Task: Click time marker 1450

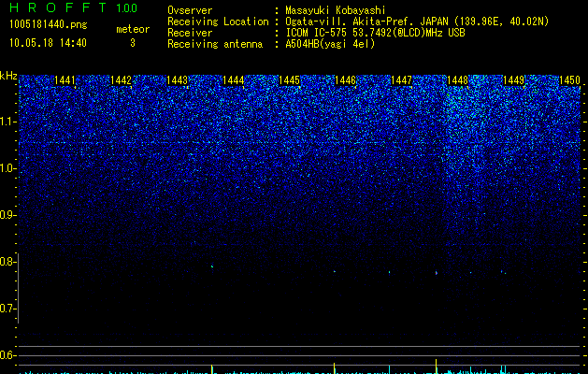Action: pos(569,80)
